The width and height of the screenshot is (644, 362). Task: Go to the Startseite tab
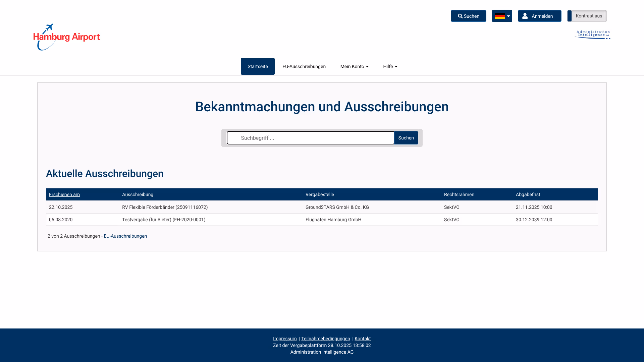click(x=258, y=66)
